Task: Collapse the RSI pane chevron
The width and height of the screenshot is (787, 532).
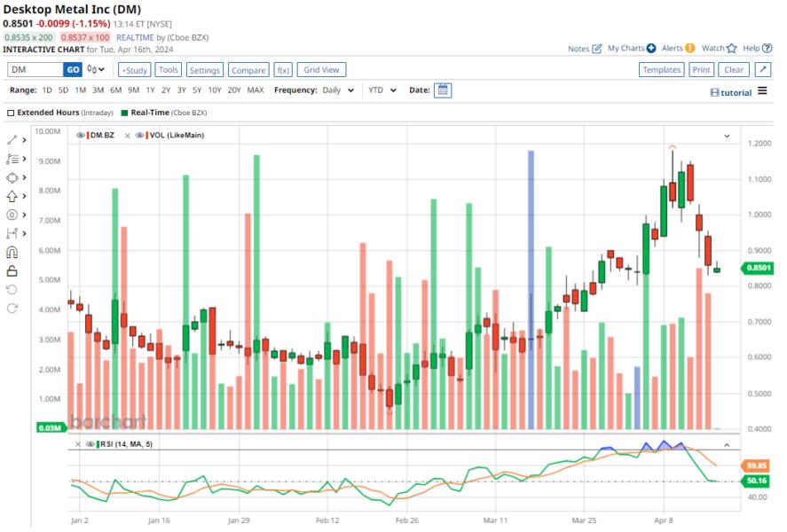Action: pos(727,445)
